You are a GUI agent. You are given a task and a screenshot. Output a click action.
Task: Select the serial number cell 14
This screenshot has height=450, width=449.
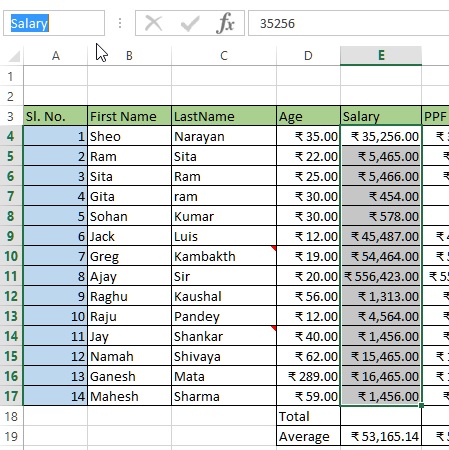[55, 396]
